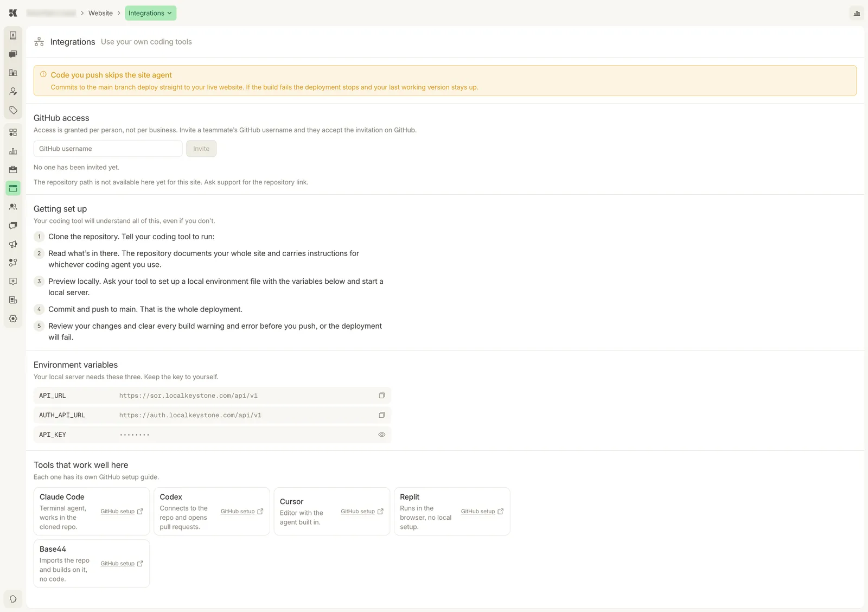868x612 pixels.
Task: Click the Claude Code card title
Action: (x=62, y=497)
